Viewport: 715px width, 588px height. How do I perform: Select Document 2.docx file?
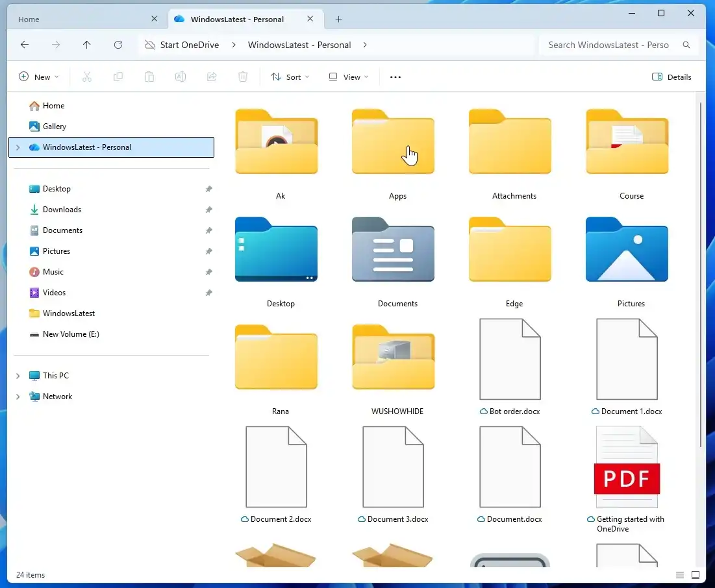[x=277, y=475]
